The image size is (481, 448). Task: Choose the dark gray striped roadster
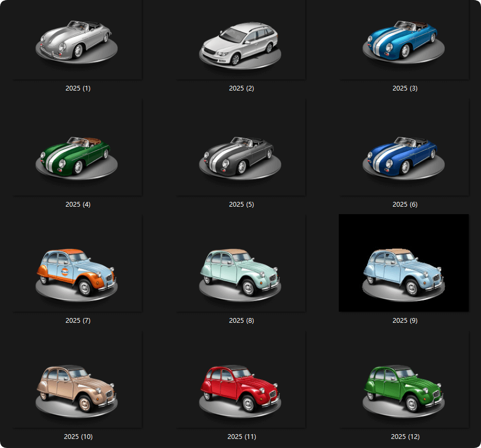(x=241, y=156)
